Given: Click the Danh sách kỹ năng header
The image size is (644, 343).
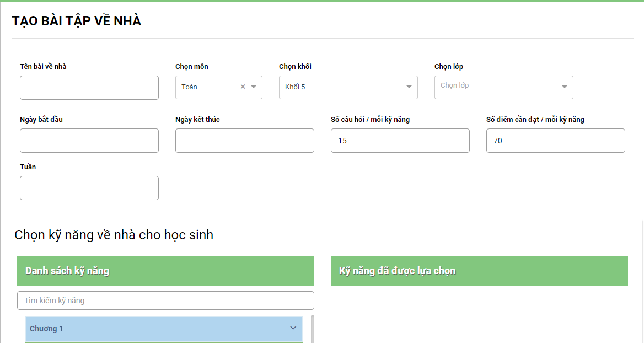Looking at the screenshot, I should tap(165, 271).
